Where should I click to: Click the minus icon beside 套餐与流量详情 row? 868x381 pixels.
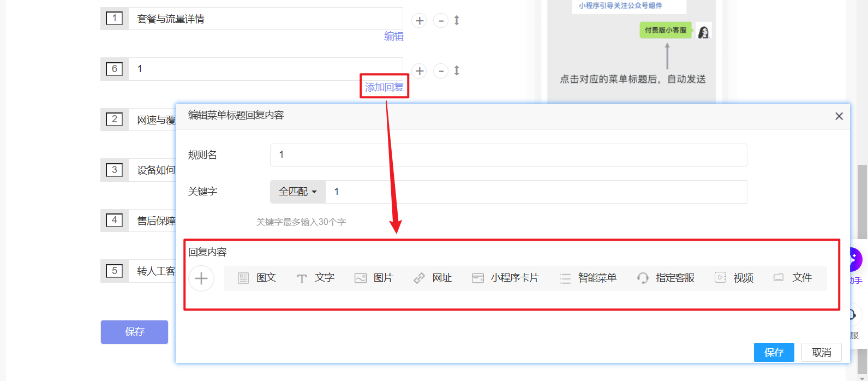click(441, 21)
